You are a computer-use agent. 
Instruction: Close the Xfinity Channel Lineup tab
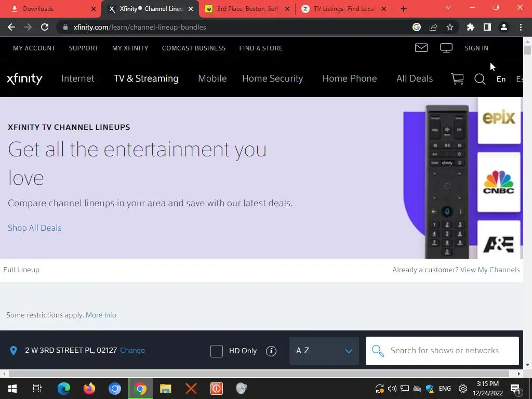pyautogui.click(x=191, y=9)
